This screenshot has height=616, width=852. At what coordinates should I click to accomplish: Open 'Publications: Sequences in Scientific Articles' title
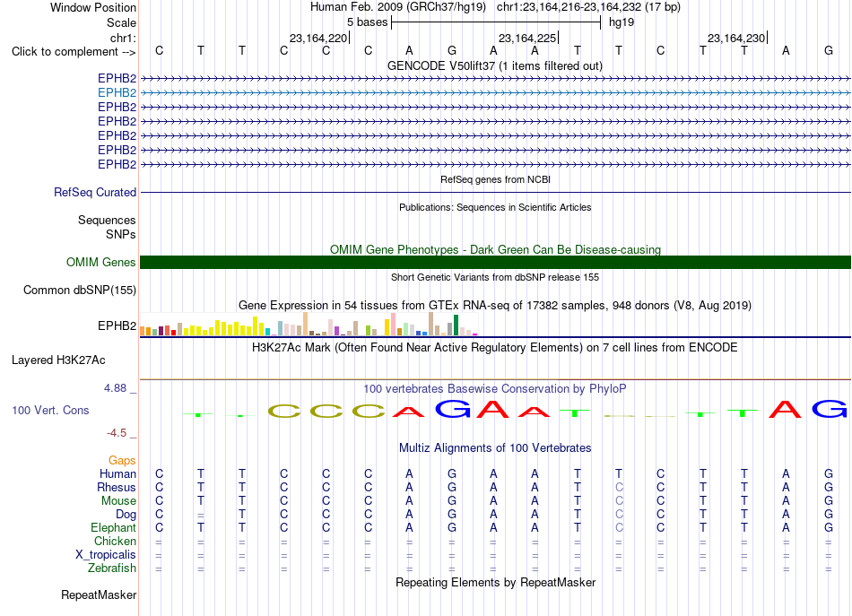click(x=495, y=207)
